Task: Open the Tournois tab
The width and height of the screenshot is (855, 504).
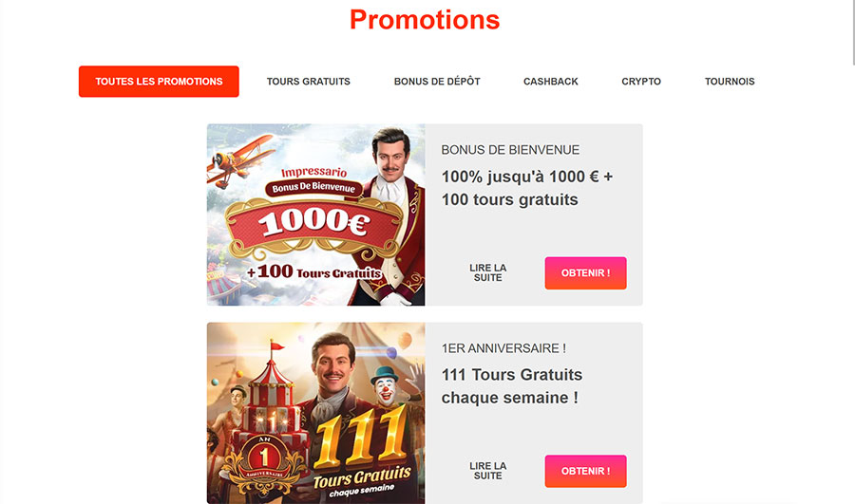Action: tap(730, 82)
